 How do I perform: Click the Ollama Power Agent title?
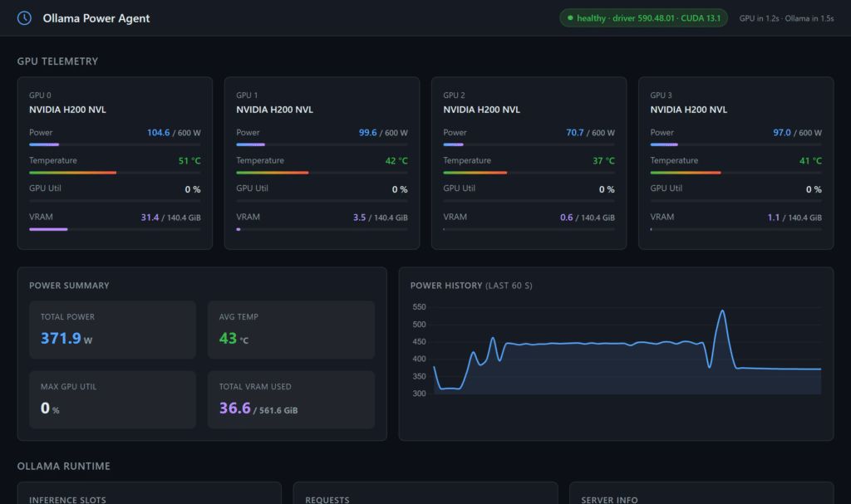pyautogui.click(x=96, y=18)
